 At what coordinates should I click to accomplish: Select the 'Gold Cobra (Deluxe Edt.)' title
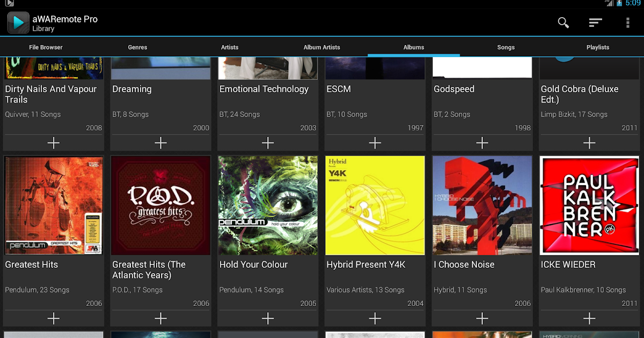tap(580, 94)
